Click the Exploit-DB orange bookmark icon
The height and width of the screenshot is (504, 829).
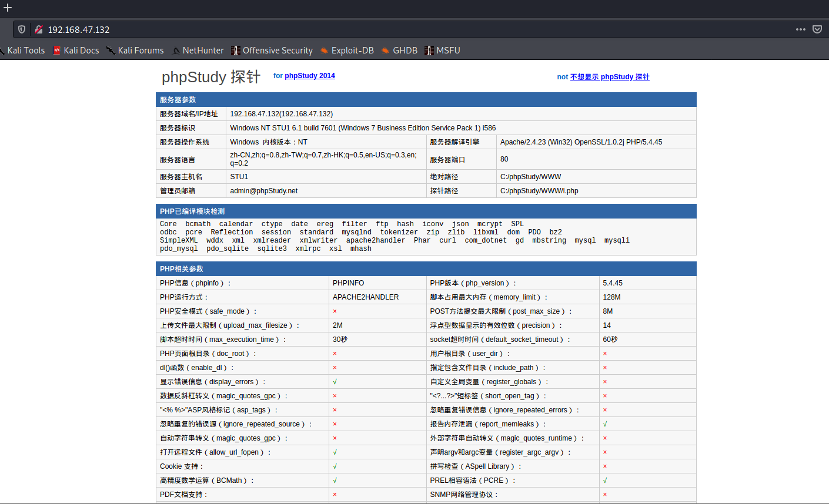pyautogui.click(x=324, y=51)
